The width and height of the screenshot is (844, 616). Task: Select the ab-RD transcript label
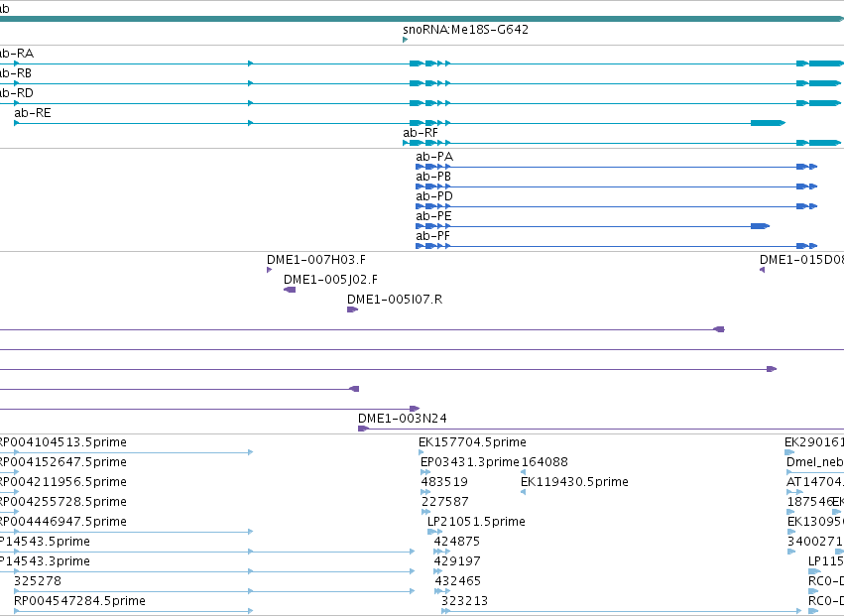[x=17, y=93]
